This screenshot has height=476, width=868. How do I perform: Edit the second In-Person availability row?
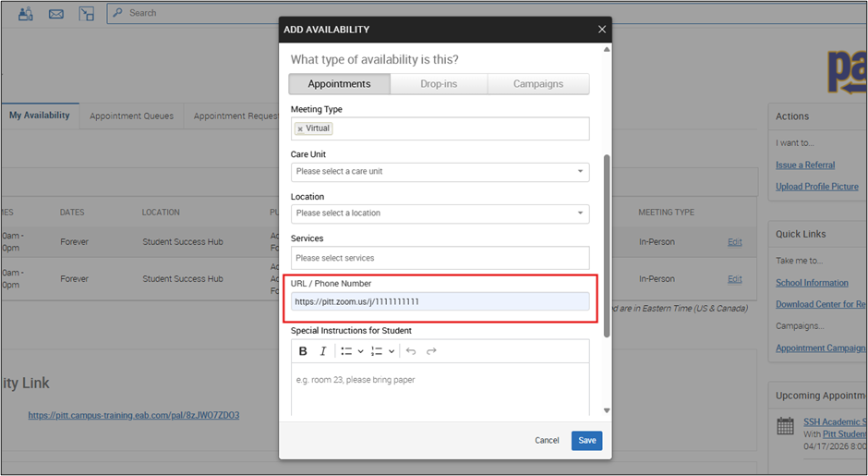tap(735, 279)
